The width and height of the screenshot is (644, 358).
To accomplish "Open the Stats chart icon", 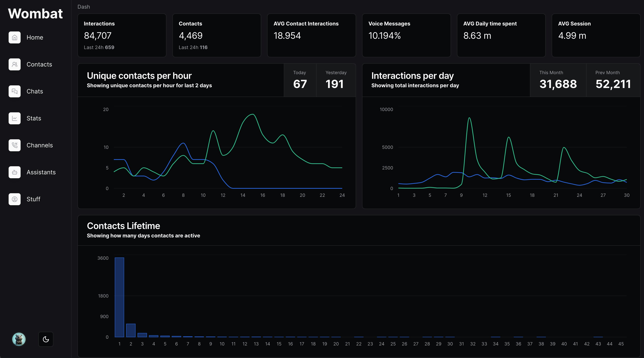I will point(14,119).
